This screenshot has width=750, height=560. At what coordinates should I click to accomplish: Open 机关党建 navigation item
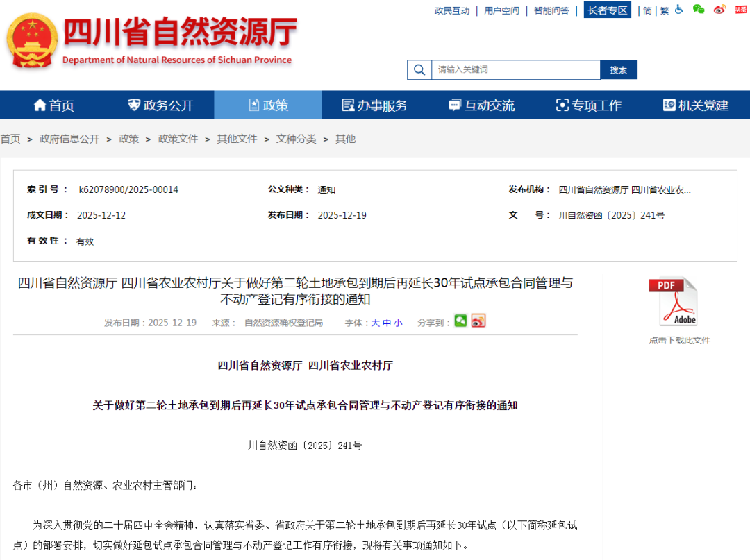click(697, 105)
